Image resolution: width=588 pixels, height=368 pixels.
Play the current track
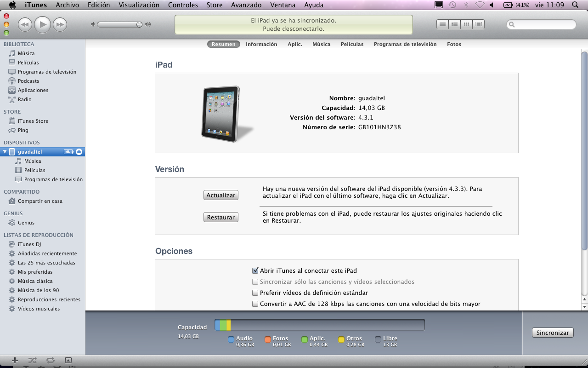tap(42, 24)
